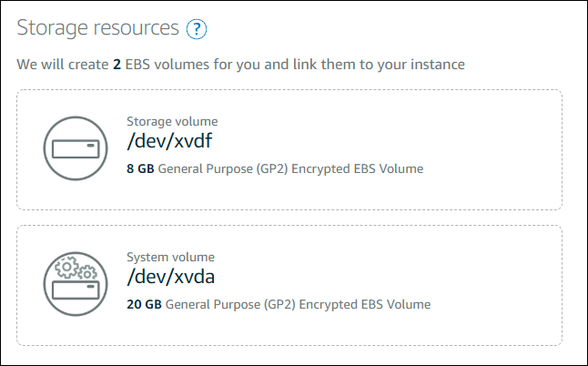Click the 'Storage volume' label
The height and width of the screenshot is (366, 588).
click(x=172, y=121)
